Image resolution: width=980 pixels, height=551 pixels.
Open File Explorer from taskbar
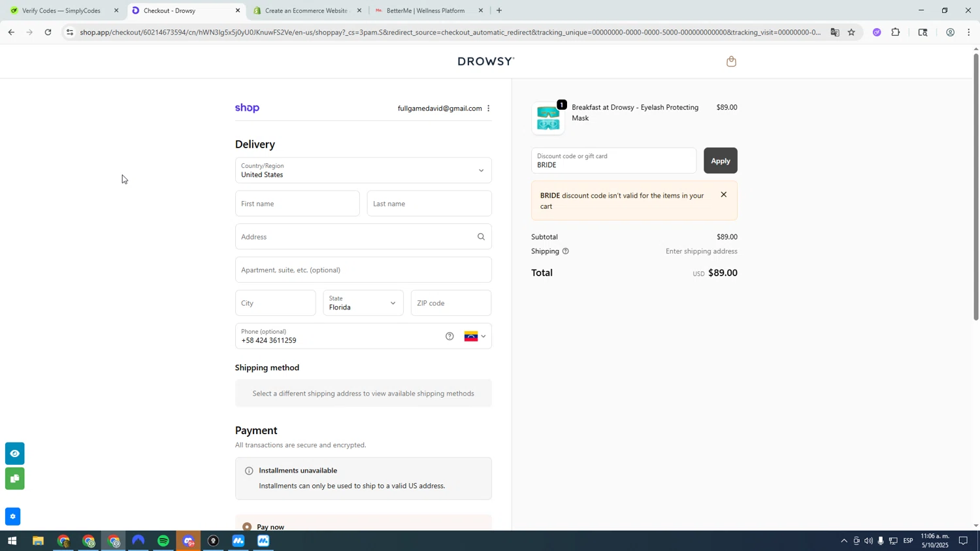click(38, 541)
